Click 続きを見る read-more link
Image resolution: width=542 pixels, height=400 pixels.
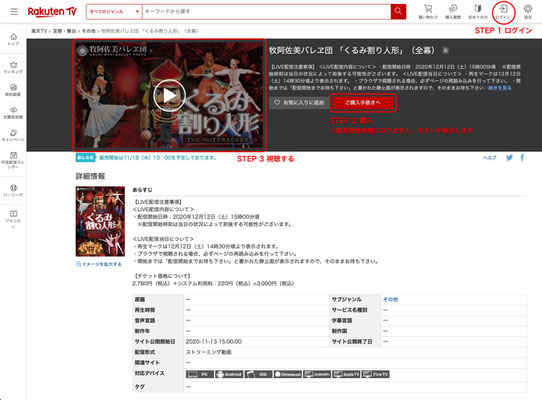[500, 88]
